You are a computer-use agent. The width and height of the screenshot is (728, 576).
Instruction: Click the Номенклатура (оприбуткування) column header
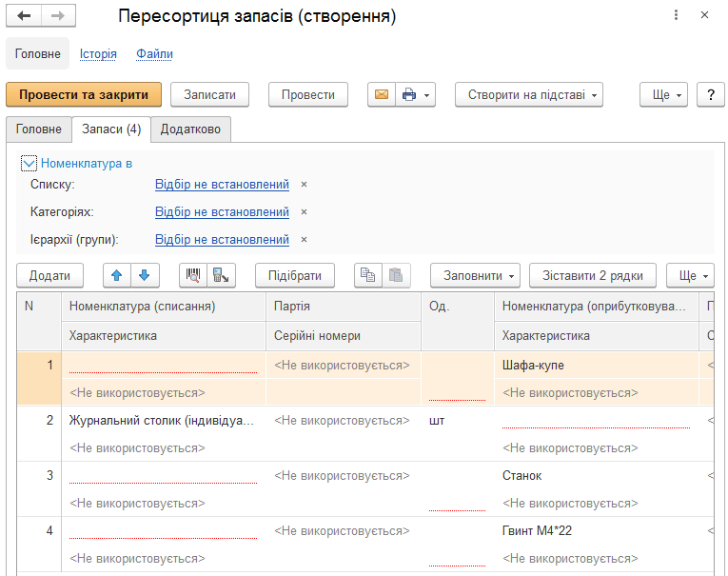(597, 307)
